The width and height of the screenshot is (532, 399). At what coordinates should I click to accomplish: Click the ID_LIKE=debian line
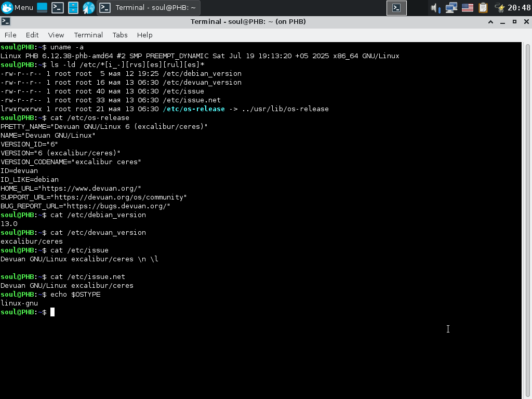30,179
